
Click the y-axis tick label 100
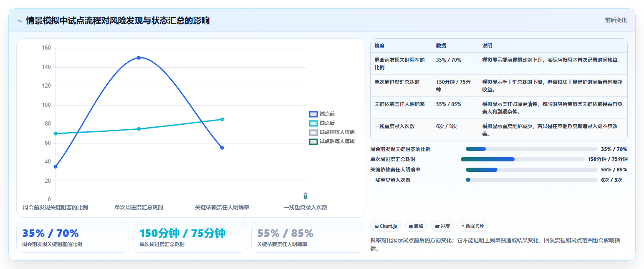point(46,105)
